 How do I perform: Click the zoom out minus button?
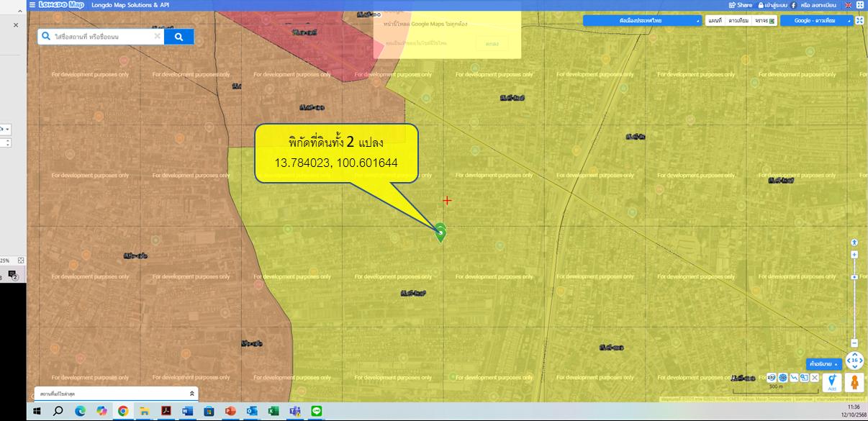pos(854,343)
